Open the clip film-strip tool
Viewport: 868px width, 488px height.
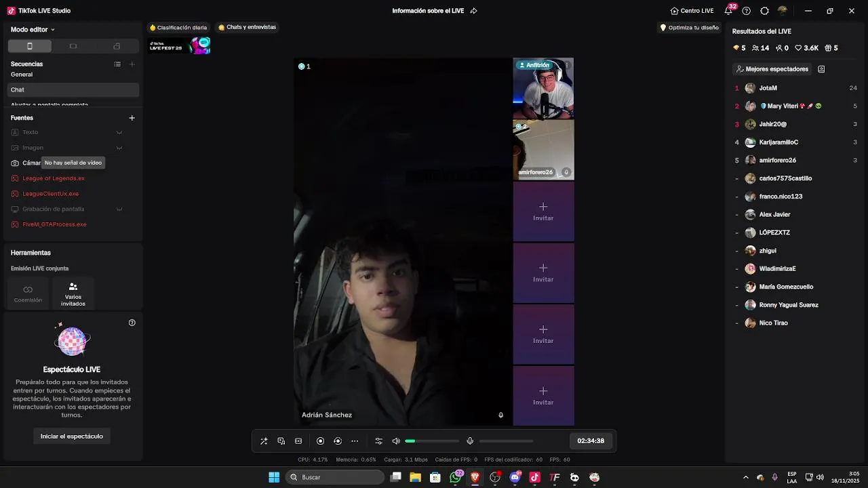pyautogui.click(x=298, y=441)
